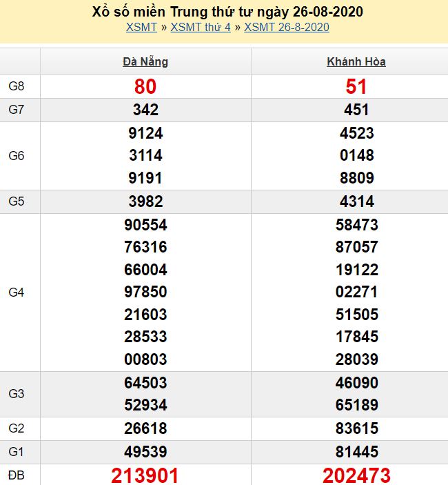The width and height of the screenshot is (448, 485).
Task: Open the Khánh Hòa column header link
Action: [356, 61]
